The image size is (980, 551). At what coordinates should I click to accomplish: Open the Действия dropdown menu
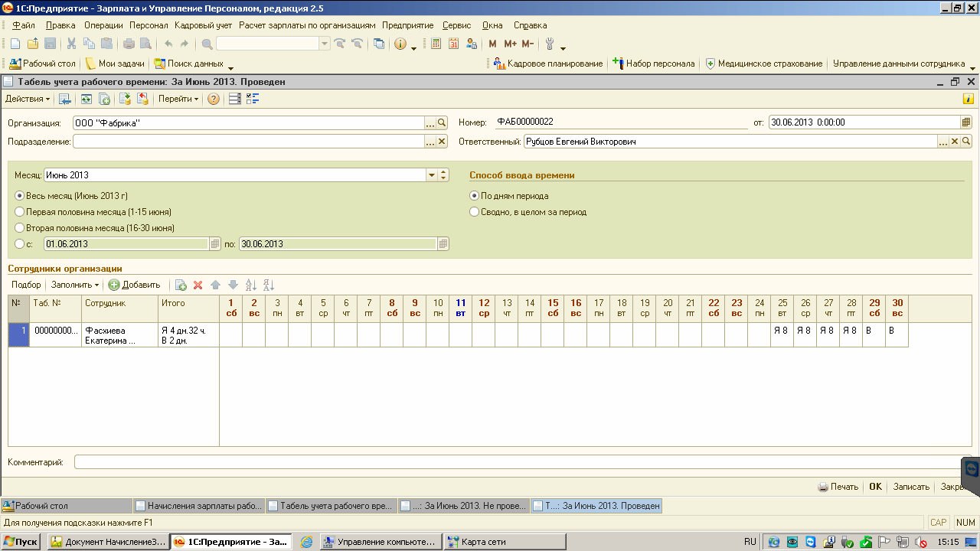click(28, 99)
